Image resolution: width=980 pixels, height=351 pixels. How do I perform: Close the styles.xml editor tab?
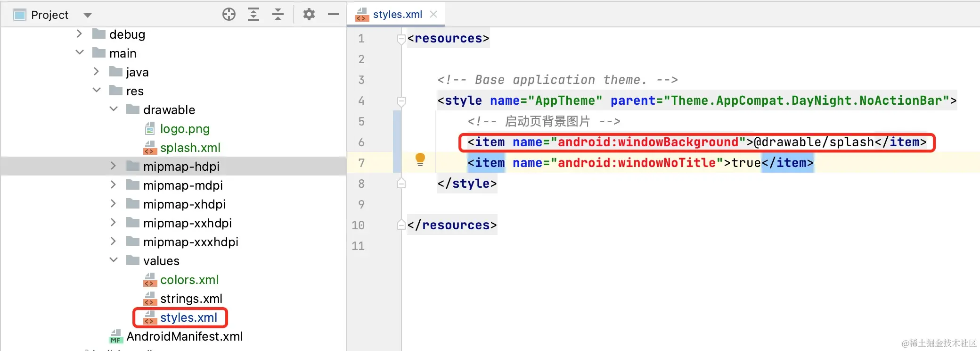tap(433, 15)
